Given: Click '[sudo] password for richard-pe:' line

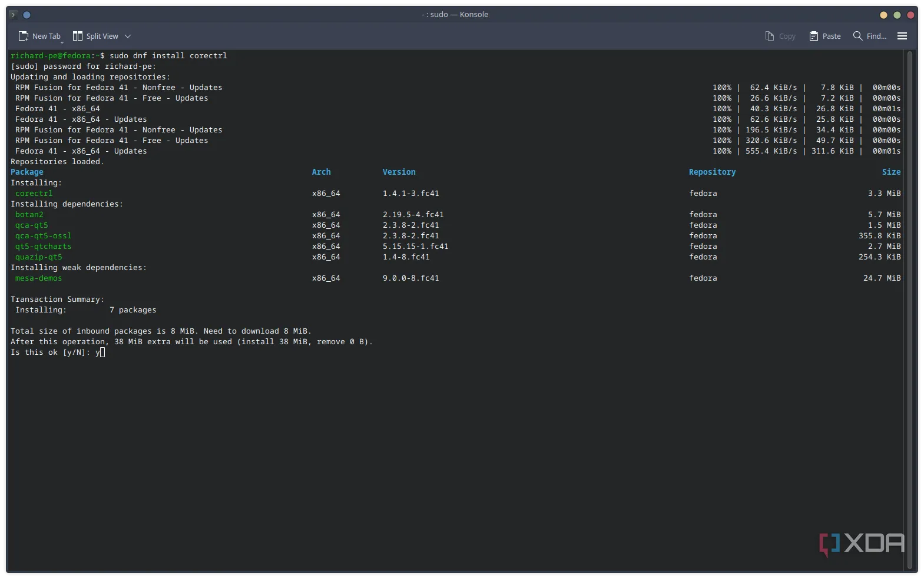Looking at the screenshot, I should (x=83, y=66).
